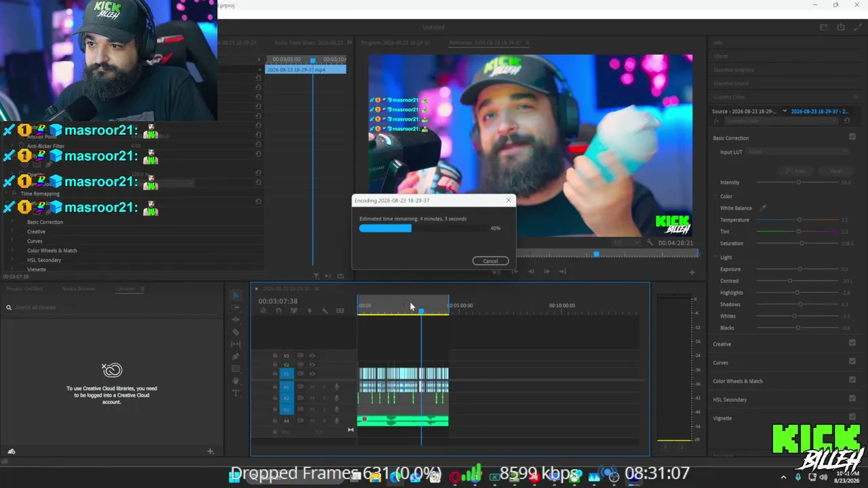Screen dimensions: 868x488
Task: Open the Essential Sound panel tab
Action: coord(731,83)
